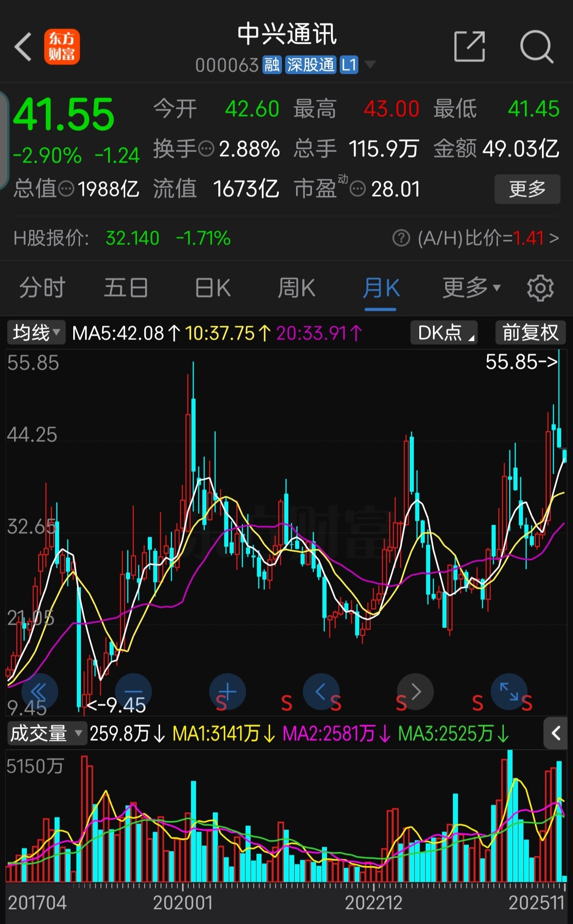Switch to the 周K tab

297,288
